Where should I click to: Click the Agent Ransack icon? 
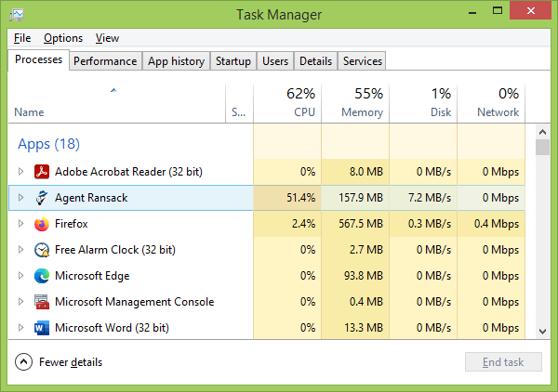click(42, 198)
